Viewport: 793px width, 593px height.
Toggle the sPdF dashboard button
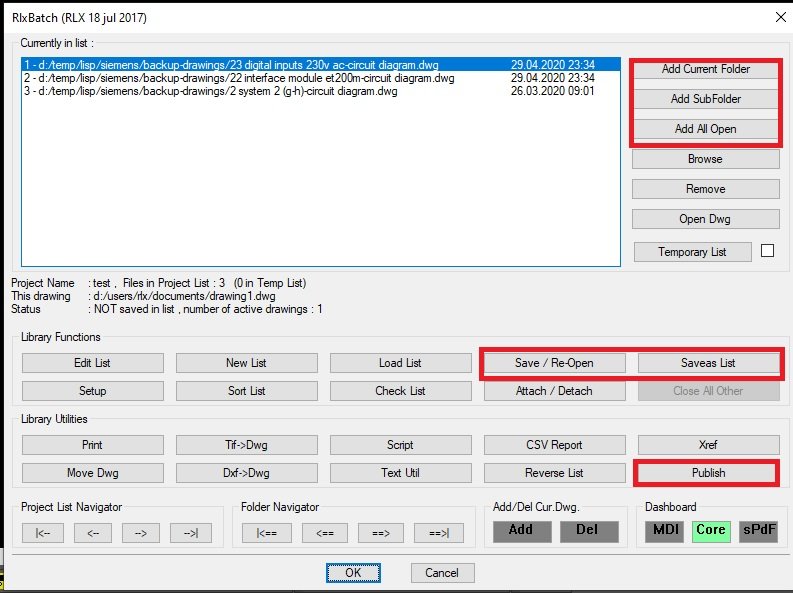[758, 531]
